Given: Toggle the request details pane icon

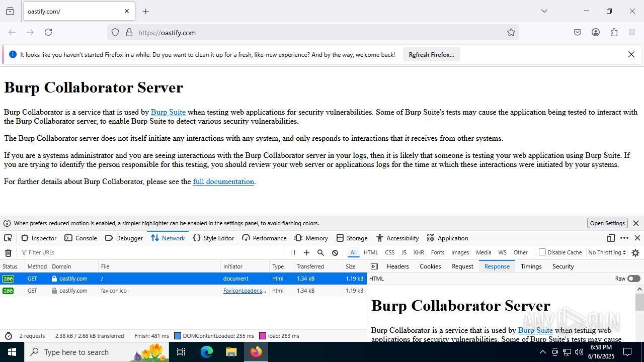Looking at the screenshot, I should tap(374, 266).
